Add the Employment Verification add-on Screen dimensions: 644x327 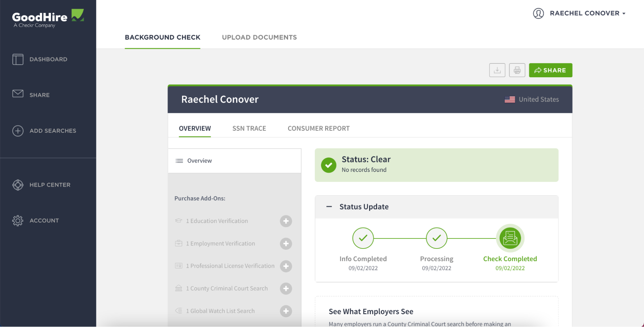point(285,244)
